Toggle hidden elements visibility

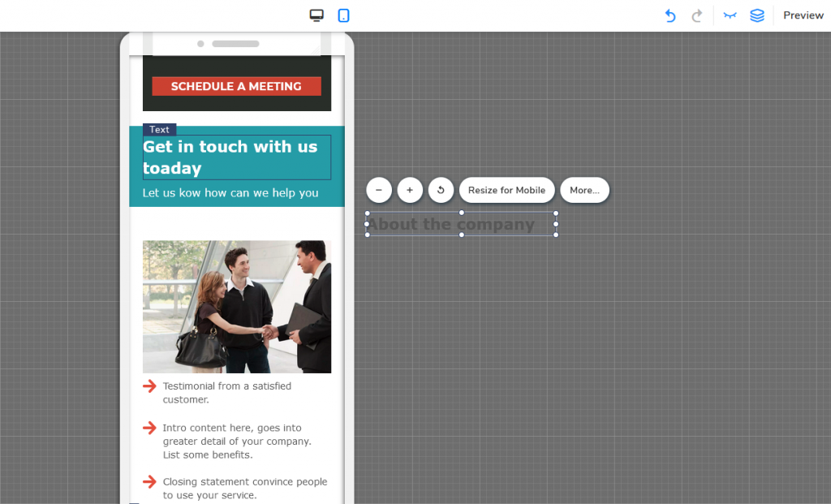pyautogui.click(x=730, y=15)
